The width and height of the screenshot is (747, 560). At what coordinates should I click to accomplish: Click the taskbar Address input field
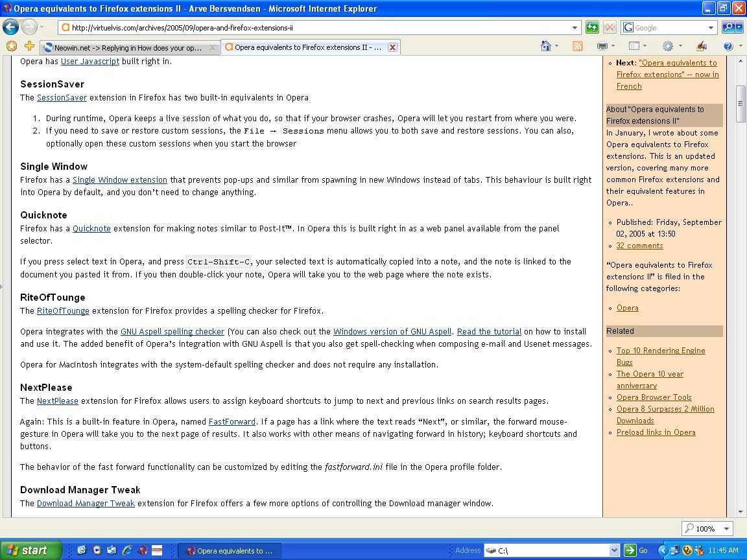[552, 550]
